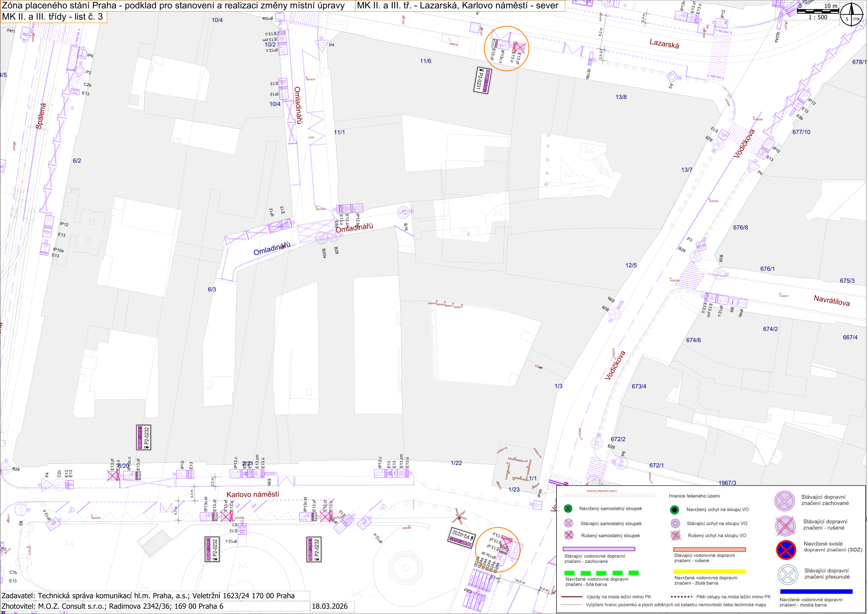
Task: Click parcel number 1967/3
Action: coord(727,483)
